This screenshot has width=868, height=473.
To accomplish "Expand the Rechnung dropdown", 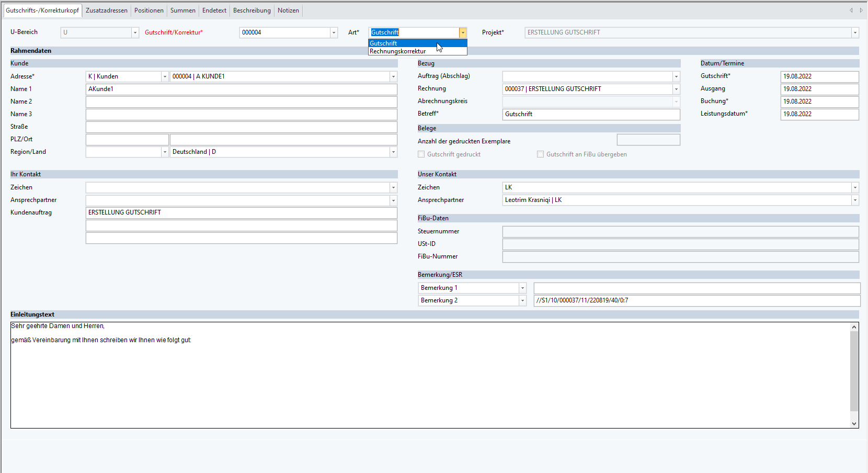I will [676, 89].
